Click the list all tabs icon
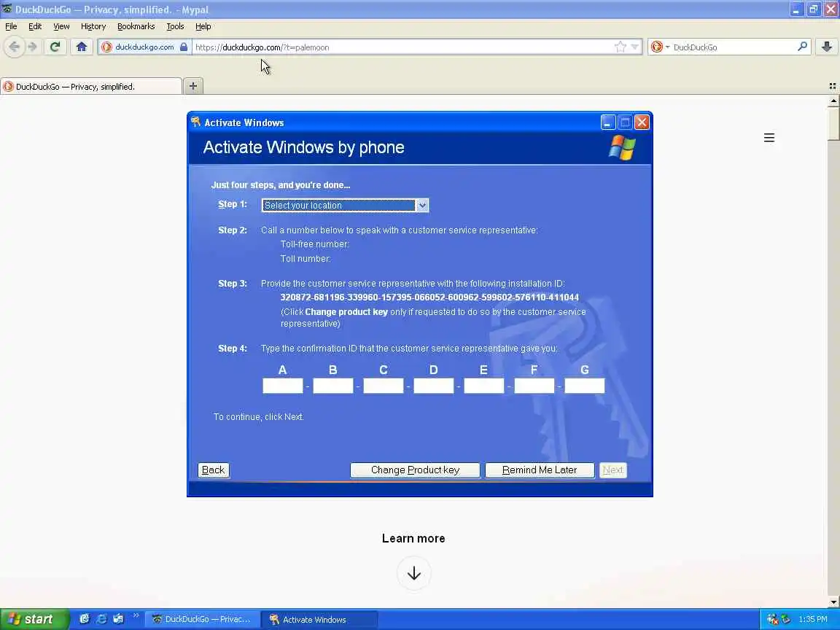Image resolution: width=840 pixels, height=630 pixels. click(x=833, y=86)
